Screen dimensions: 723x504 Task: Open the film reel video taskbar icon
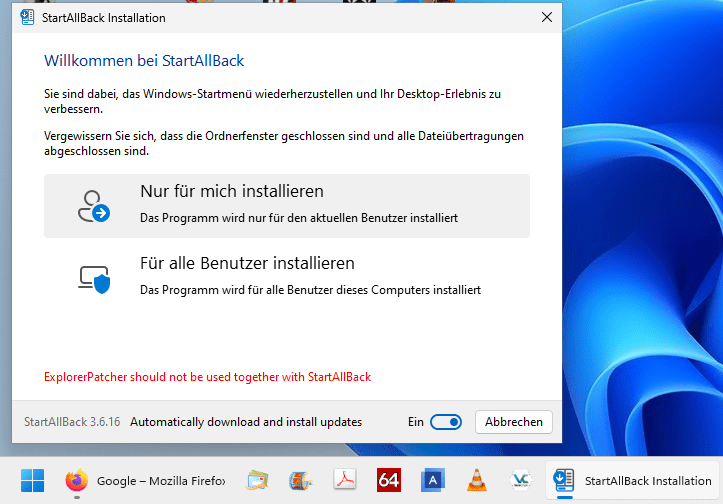(301, 480)
